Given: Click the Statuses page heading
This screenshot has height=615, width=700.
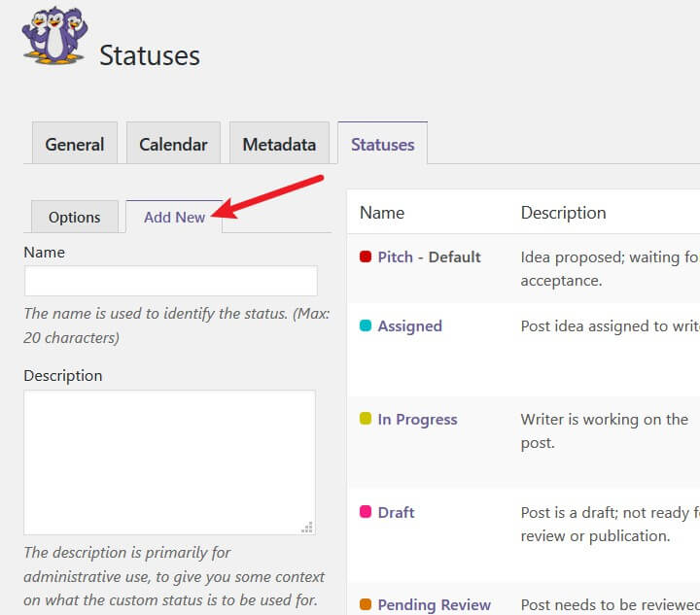Looking at the screenshot, I should pos(150,55).
